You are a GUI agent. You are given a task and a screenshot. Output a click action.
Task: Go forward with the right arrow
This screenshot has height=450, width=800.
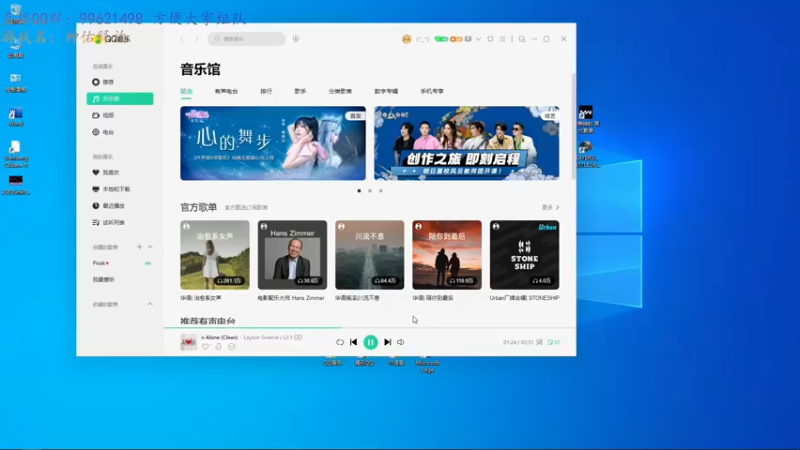point(196,39)
